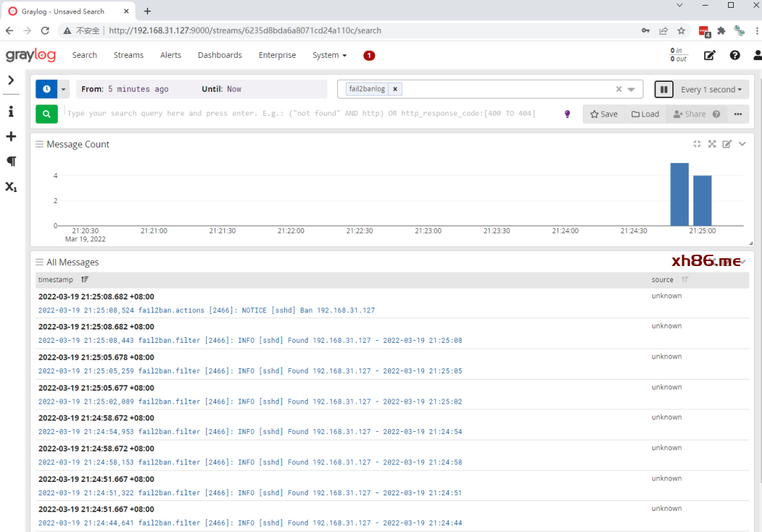Open the scratchpad edit icon in header
This screenshot has height=532, width=762.
(710, 56)
